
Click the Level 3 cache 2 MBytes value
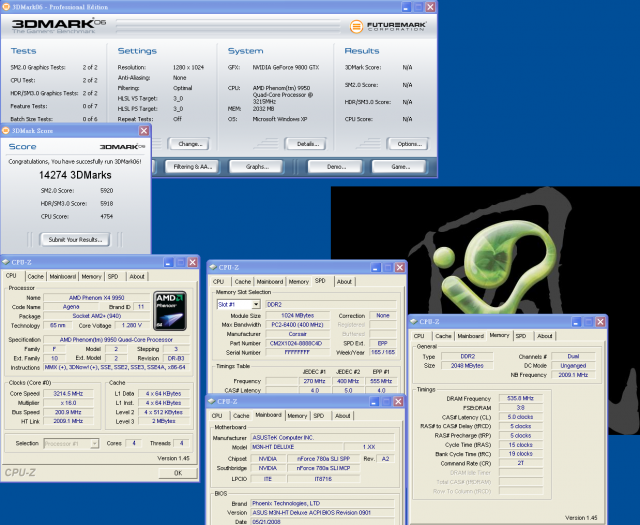point(163,421)
